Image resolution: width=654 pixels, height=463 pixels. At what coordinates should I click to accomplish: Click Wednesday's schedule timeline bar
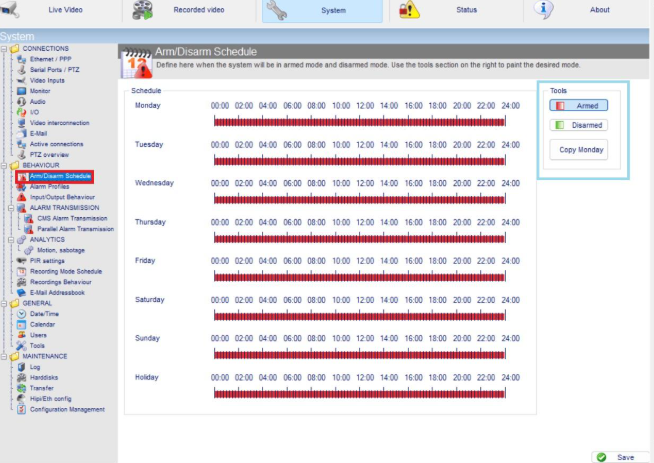(360, 199)
